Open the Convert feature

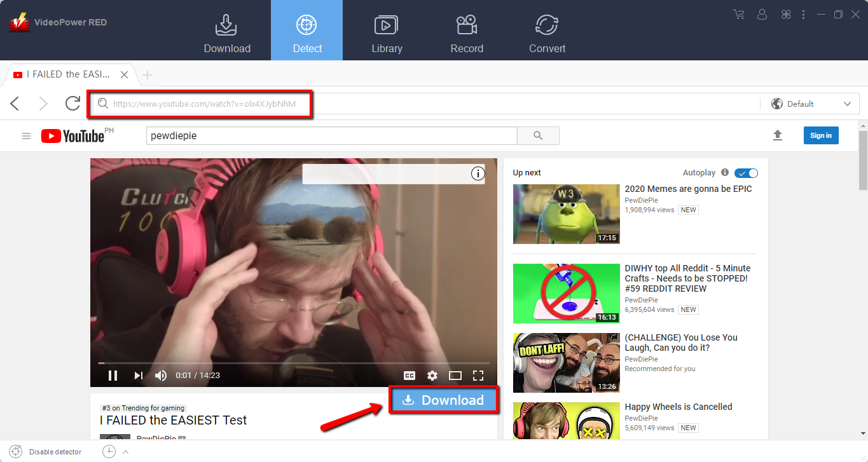click(x=547, y=30)
